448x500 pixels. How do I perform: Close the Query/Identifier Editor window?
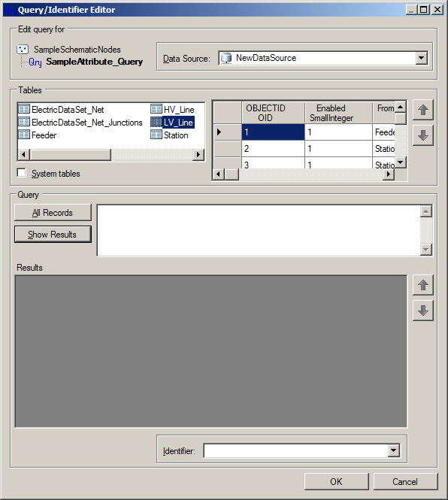pos(437,10)
